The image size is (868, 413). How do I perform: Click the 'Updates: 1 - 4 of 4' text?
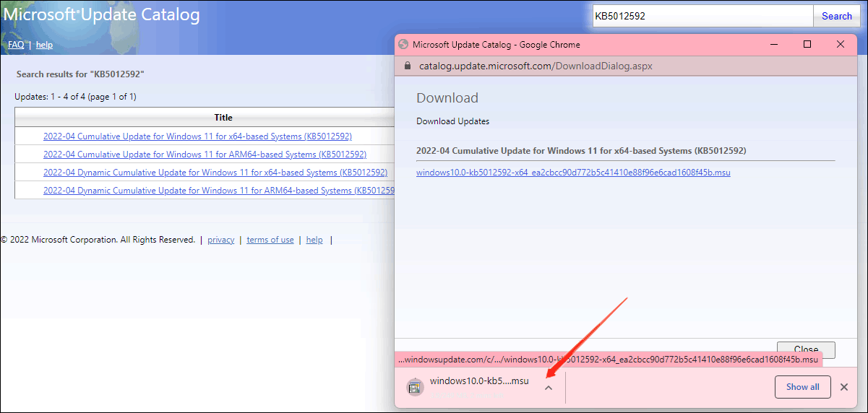(75, 97)
